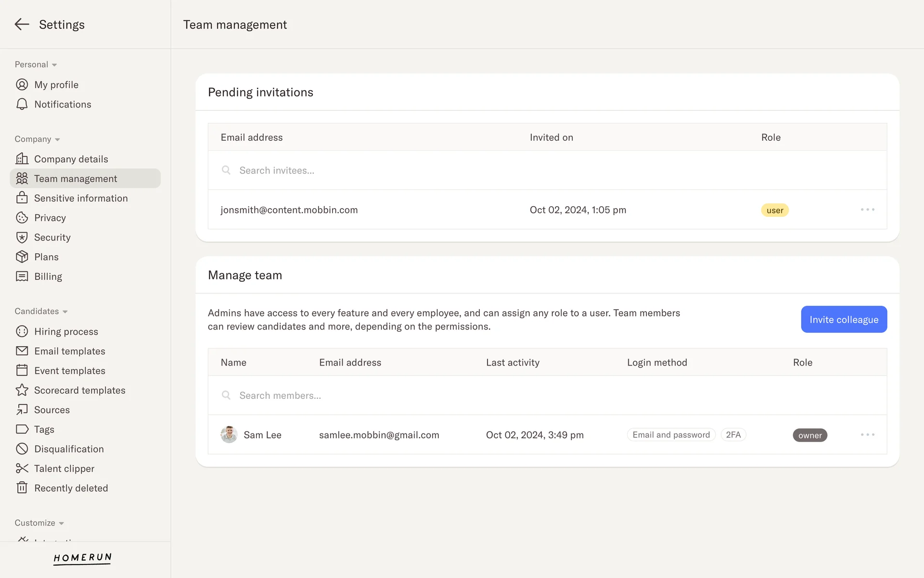Click the Recently deleted trash icon

click(22, 488)
